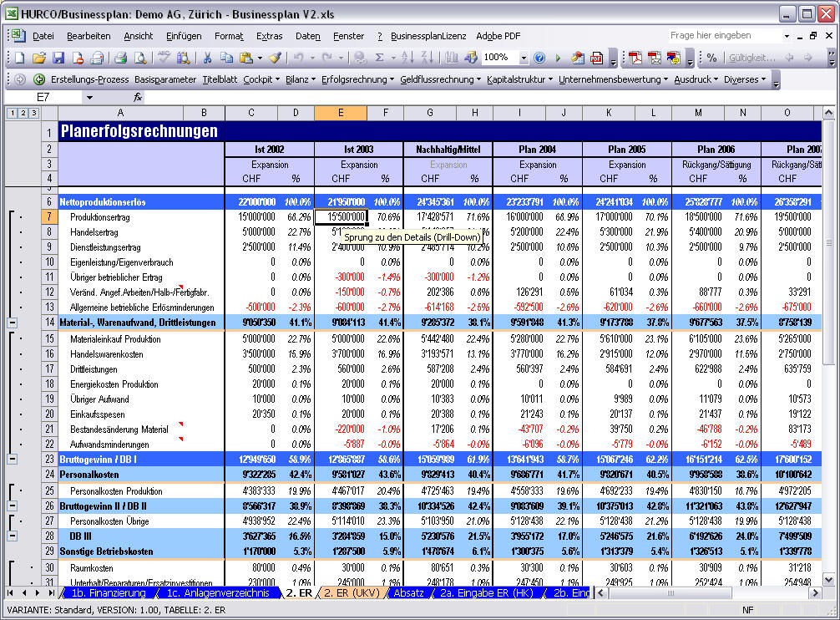Open the Datei menu
This screenshot has height=620, width=840.
[43, 36]
